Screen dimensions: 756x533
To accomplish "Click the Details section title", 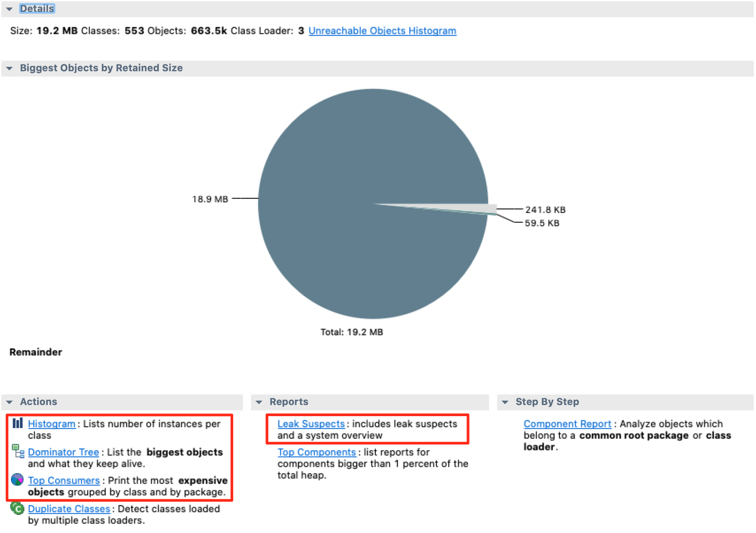I will tap(37, 8).
